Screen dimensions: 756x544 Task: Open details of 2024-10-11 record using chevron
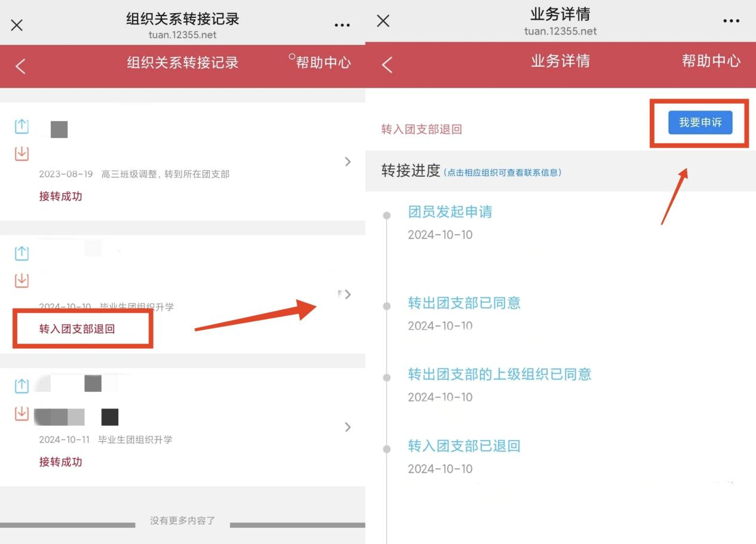tap(348, 427)
